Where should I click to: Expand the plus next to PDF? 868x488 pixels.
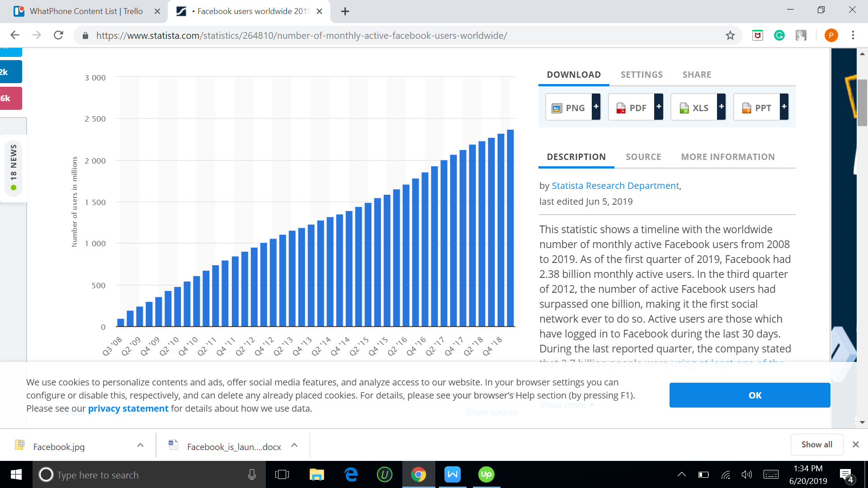pos(659,107)
